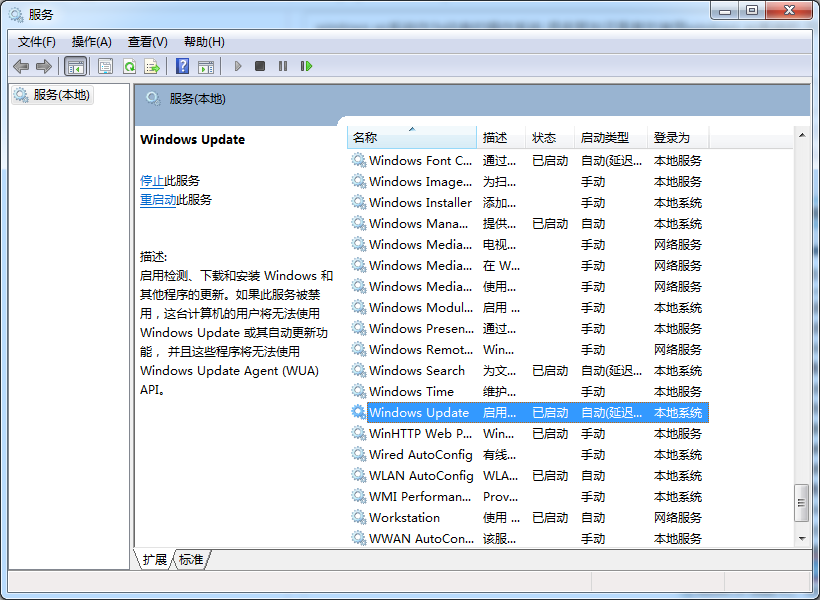Click the Back arrow toolbar icon
820x600 pixels.
coord(21,66)
